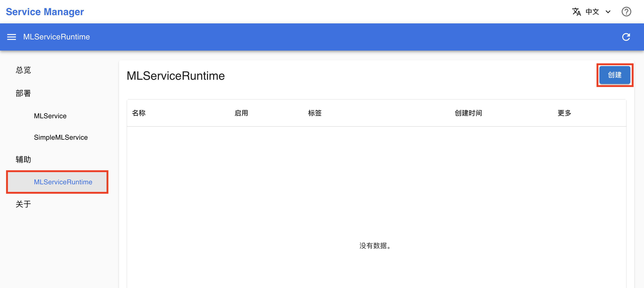Select 部署 section in sidebar

(23, 93)
